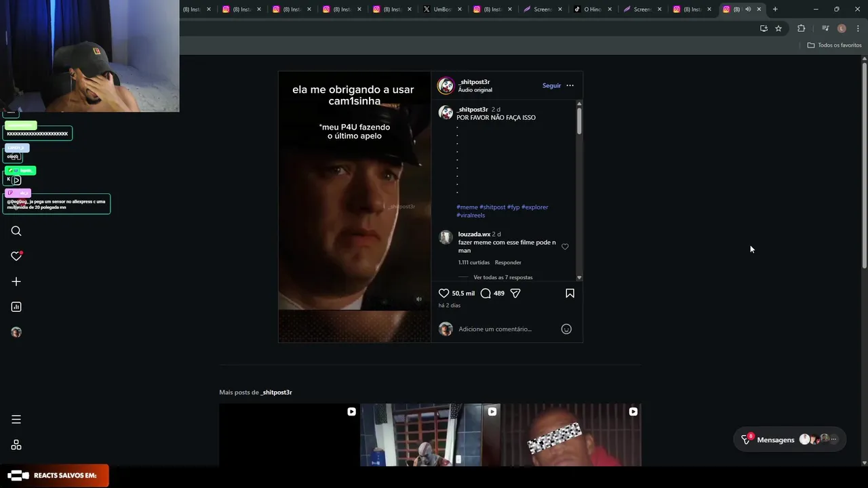Open louzada.wx username link
868x488 pixels.
[x=474, y=235]
